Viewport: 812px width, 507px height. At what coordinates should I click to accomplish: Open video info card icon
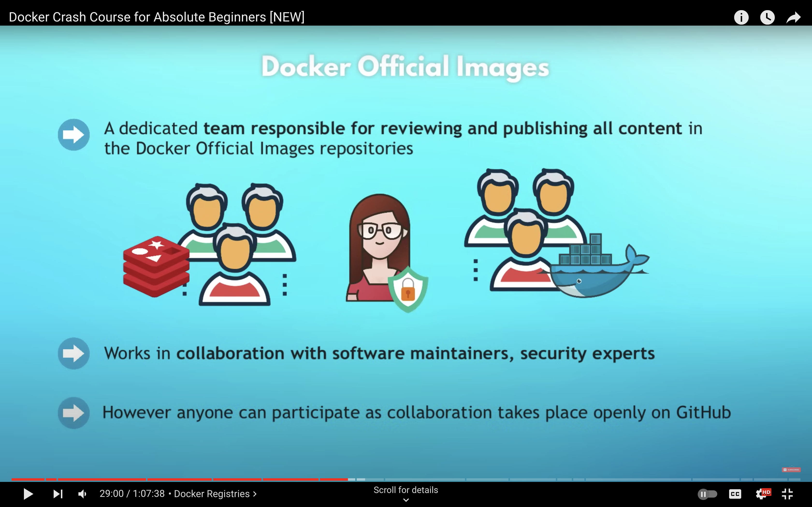[x=741, y=17]
